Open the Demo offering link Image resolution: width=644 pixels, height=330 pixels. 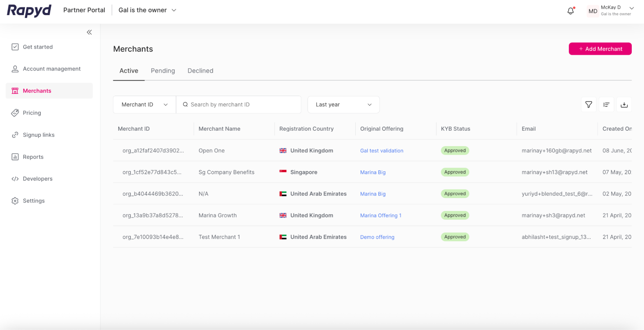377,237
